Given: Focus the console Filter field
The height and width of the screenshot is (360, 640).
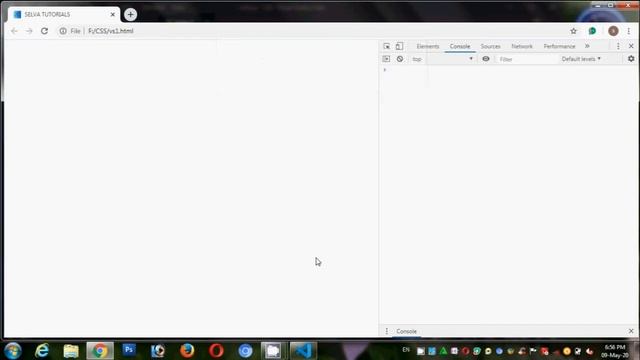Looking at the screenshot, I should 527,59.
